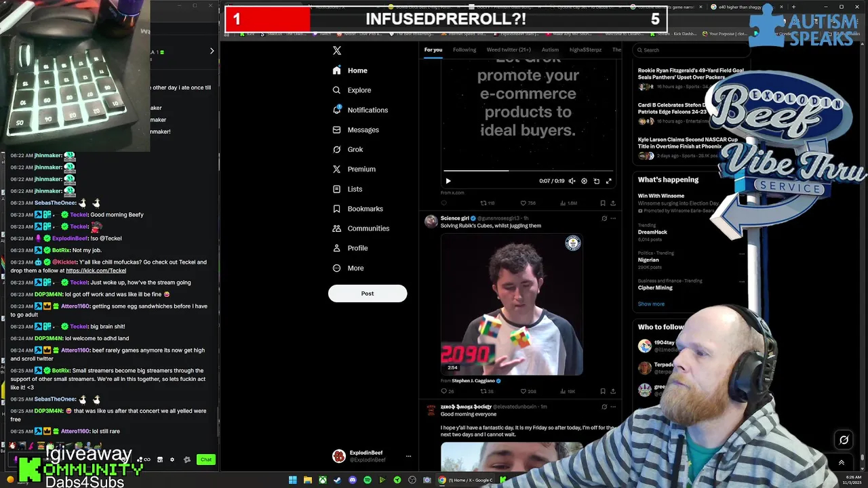Play the Rubik's Cube juggling video
This screenshot has height=488, width=868.
pyautogui.click(x=511, y=304)
